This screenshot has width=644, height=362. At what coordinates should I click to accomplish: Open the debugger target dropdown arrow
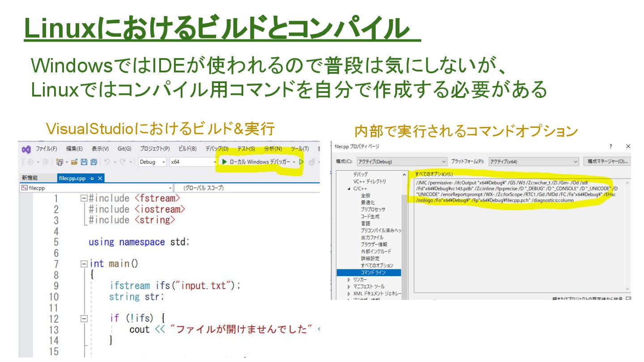(294, 162)
